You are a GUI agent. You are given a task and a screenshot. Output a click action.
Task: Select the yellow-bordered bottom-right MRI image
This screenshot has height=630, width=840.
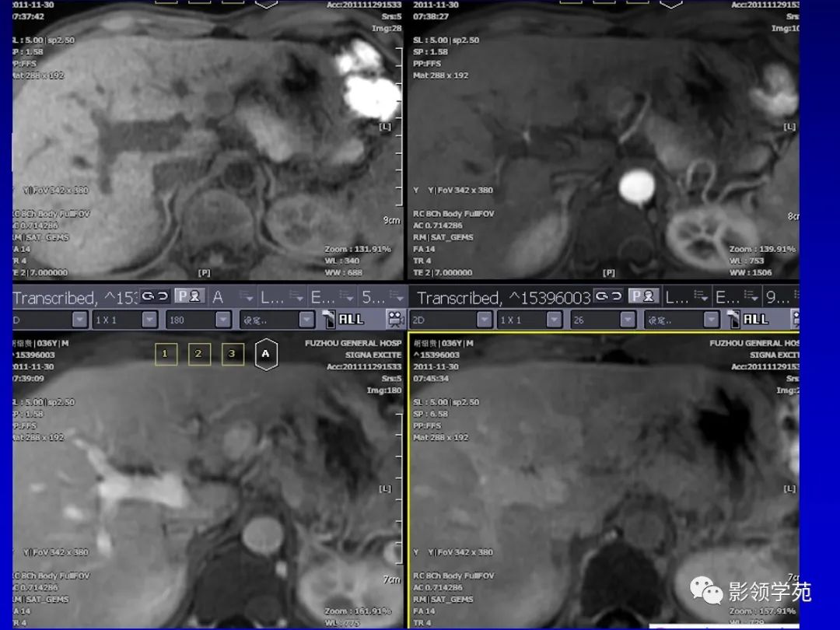pos(604,480)
